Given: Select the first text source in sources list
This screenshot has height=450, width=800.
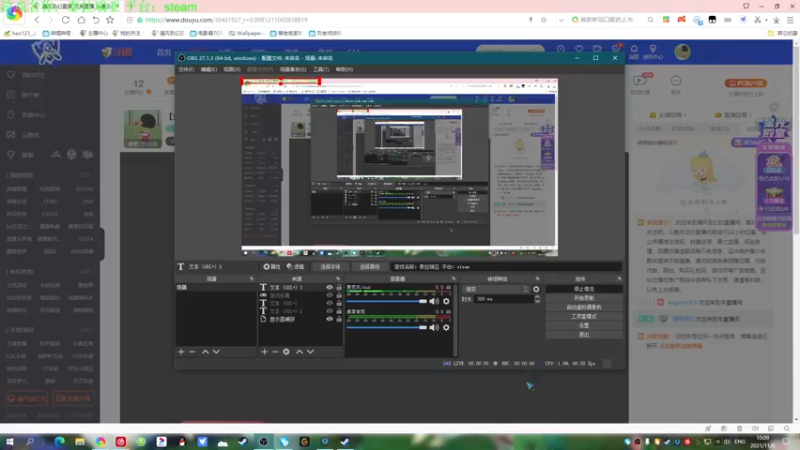Looking at the screenshot, I should (x=301, y=287).
